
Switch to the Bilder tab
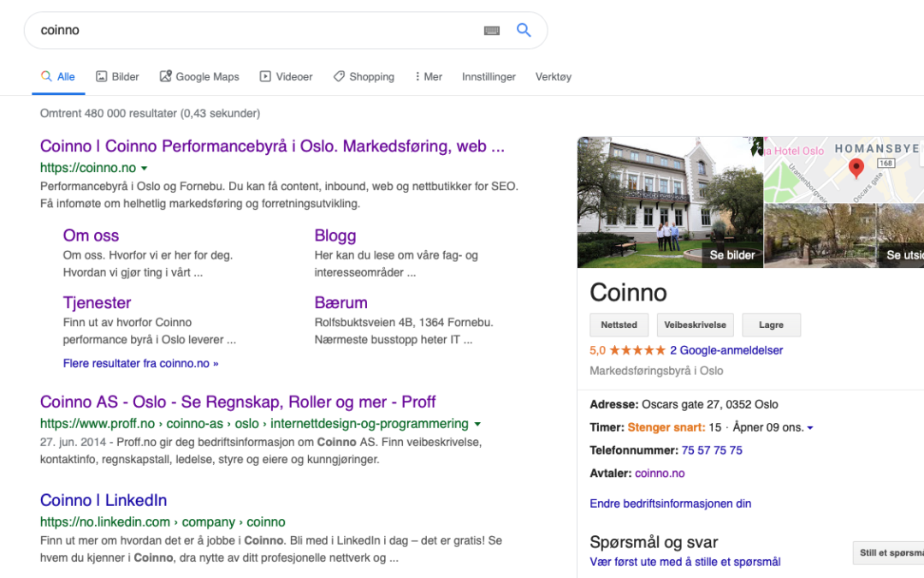click(x=118, y=77)
